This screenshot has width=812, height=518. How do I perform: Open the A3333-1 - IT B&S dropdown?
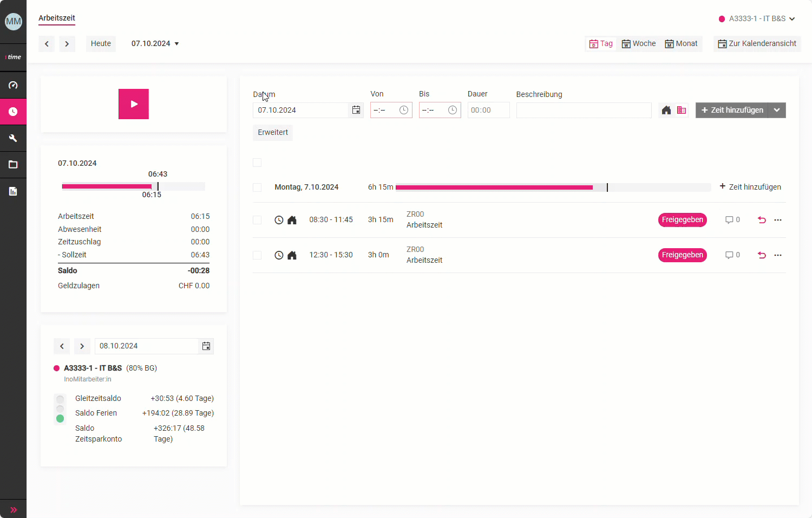(x=757, y=19)
